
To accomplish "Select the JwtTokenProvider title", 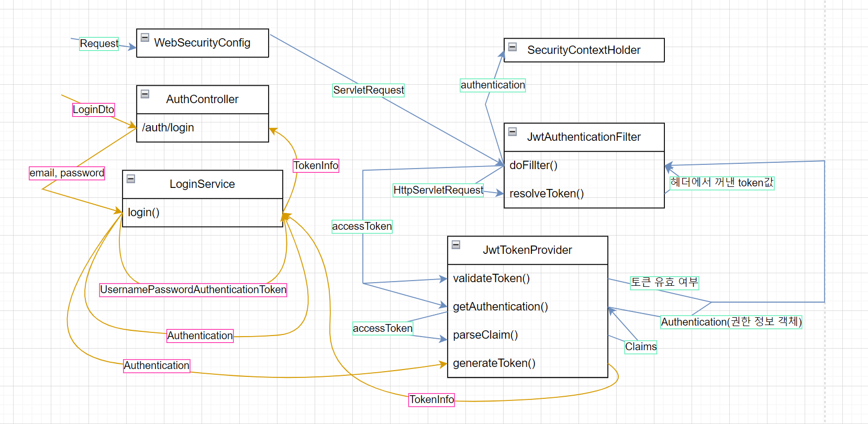I will coord(527,250).
